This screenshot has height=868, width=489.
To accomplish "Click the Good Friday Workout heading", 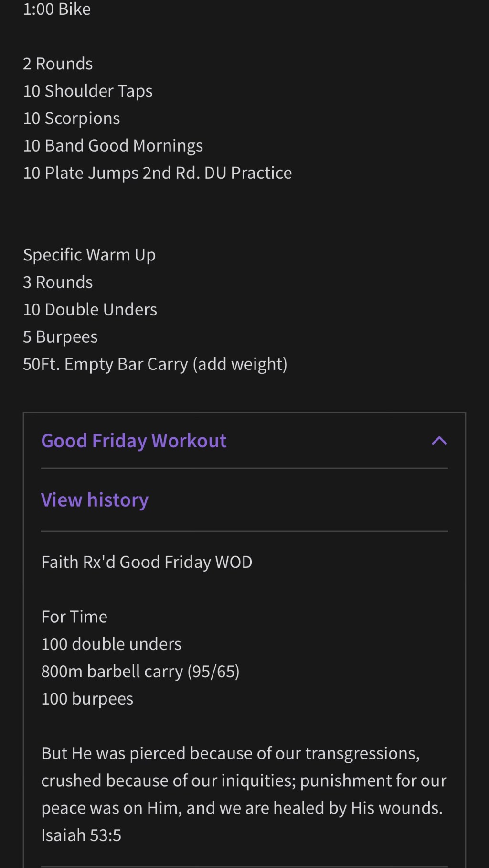I will point(134,441).
